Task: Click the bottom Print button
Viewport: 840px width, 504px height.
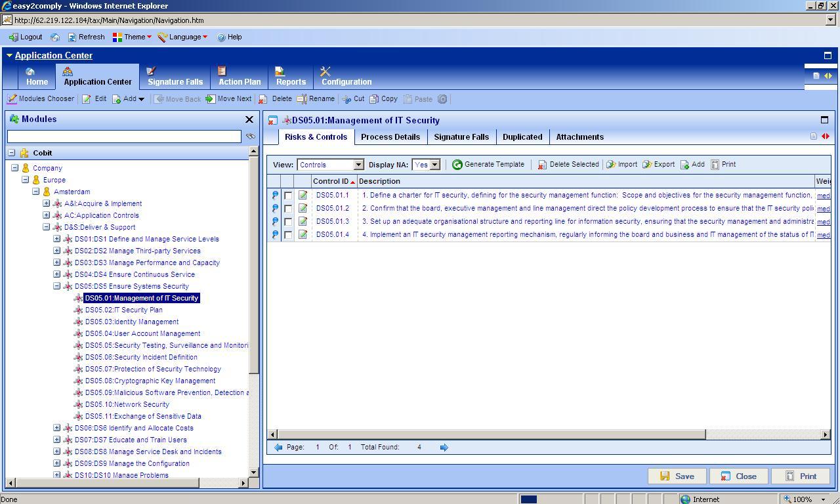Action: [x=800, y=476]
